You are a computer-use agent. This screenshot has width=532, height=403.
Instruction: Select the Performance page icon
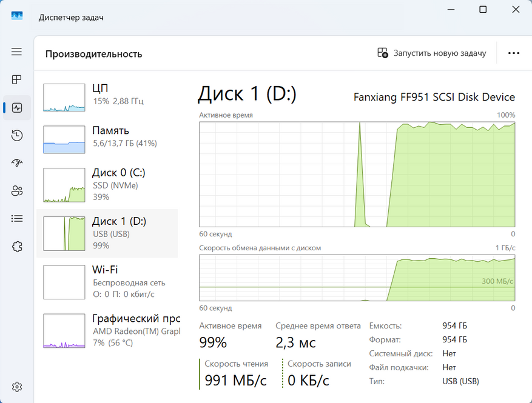(16, 108)
